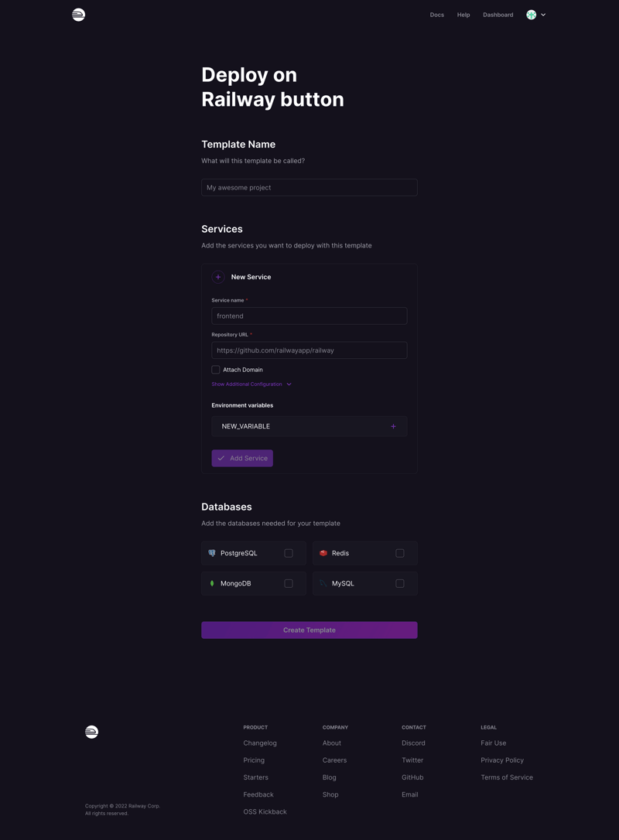Click the Railway logo in the footer

[91, 732]
